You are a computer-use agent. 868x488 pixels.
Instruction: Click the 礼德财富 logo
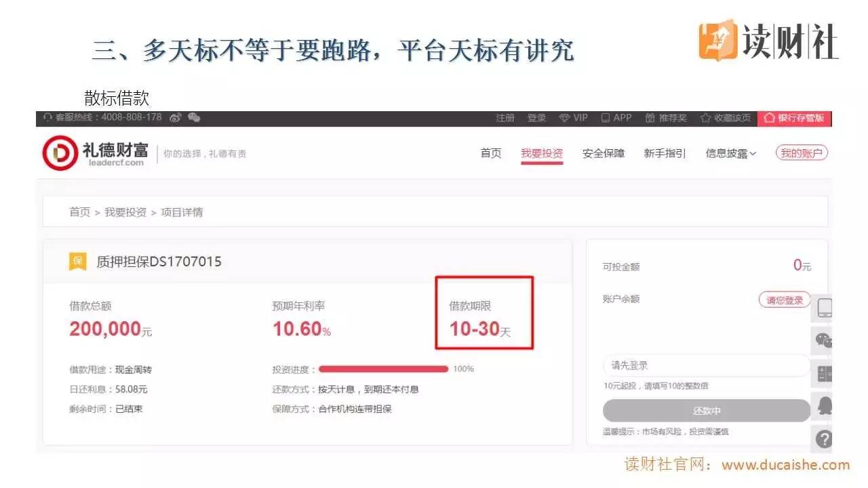click(x=95, y=153)
